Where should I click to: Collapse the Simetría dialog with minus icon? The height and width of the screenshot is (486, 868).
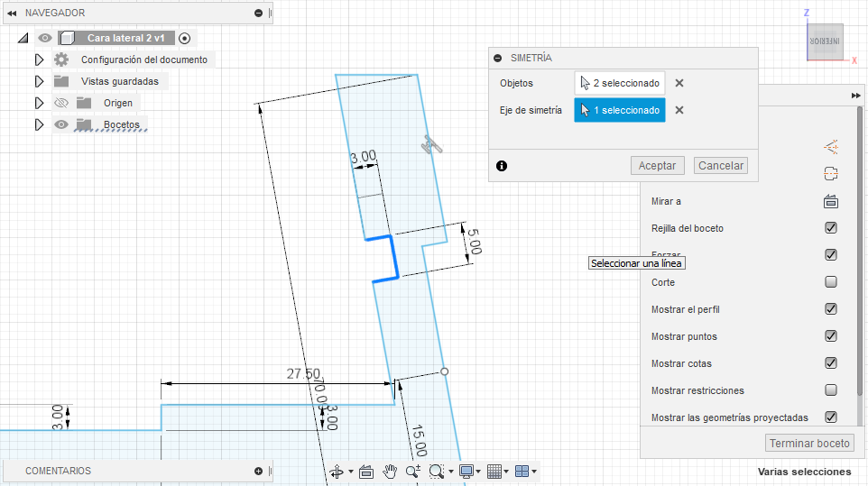(x=498, y=58)
